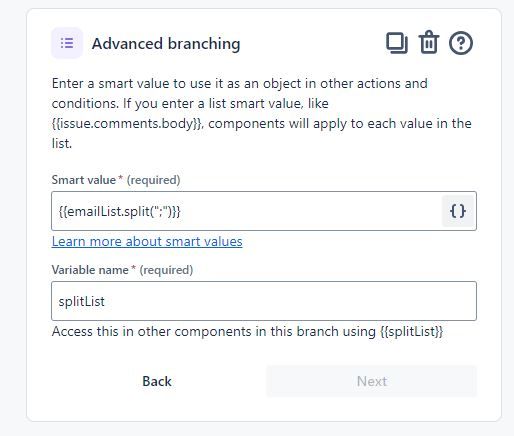
Task: Delete the component with the trash icon
Action: pyautogui.click(x=429, y=42)
